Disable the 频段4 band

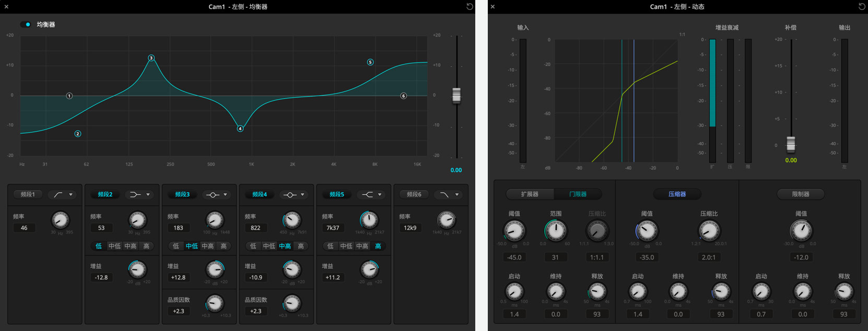(x=260, y=195)
